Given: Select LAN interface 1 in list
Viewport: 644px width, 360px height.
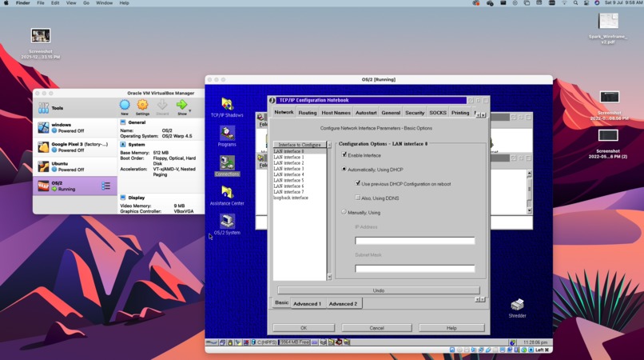Looking at the screenshot, I should point(300,157).
